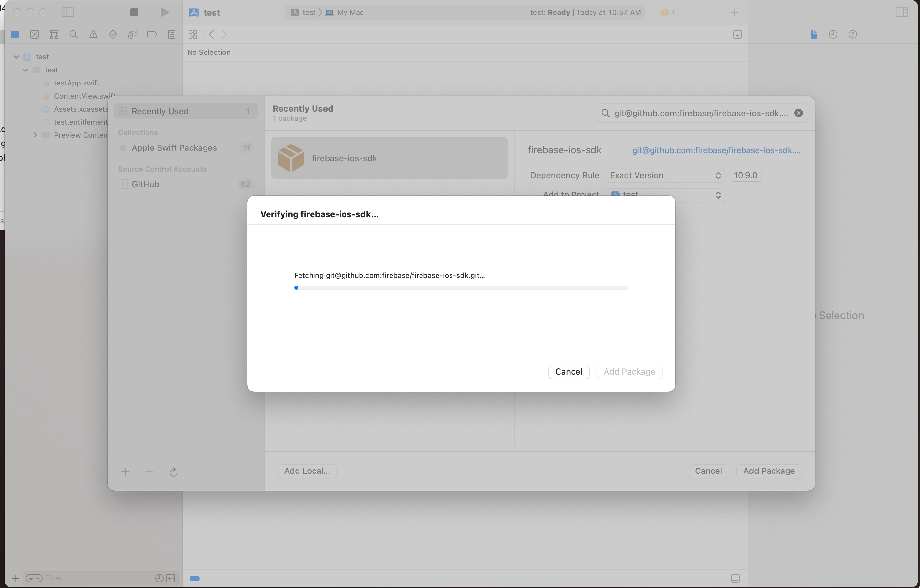
Task: Cancel the firebase-ios-sdk verification
Action: tap(569, 372)
